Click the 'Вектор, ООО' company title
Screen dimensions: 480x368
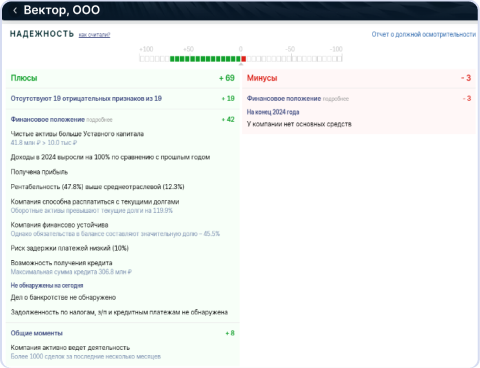tap(62, 10)
